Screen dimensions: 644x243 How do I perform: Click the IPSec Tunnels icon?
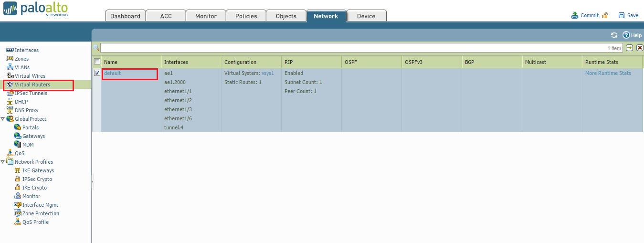point(10,93)
